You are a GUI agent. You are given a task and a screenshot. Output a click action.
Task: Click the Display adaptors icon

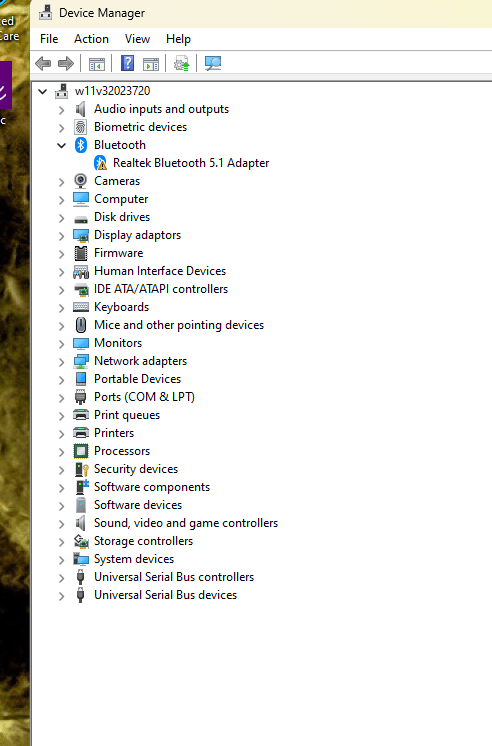pos(81,236)
